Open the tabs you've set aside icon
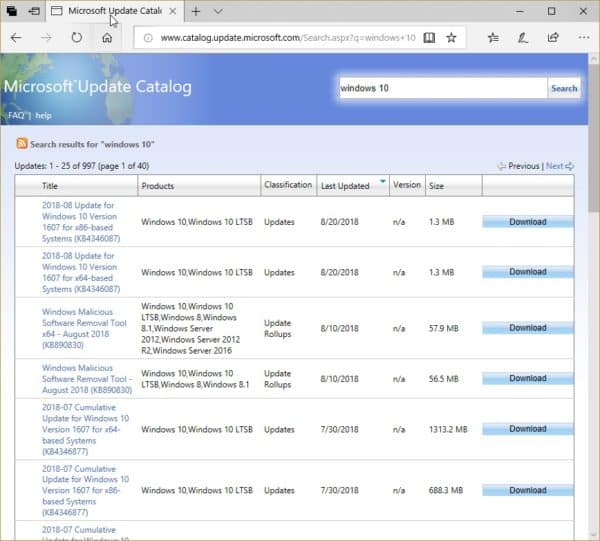Image resolution: width=600 pixels, height=541 pixels. click(x=12, y=11)
